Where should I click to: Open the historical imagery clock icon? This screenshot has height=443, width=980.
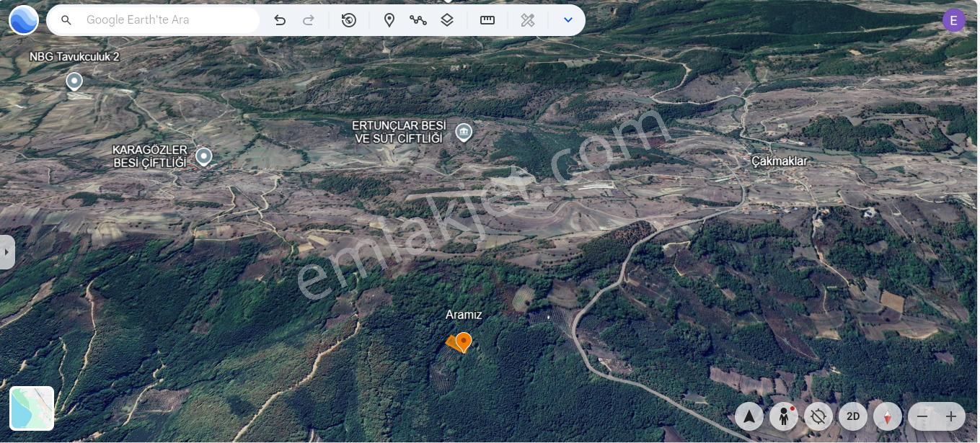click(x=348, y=19)
